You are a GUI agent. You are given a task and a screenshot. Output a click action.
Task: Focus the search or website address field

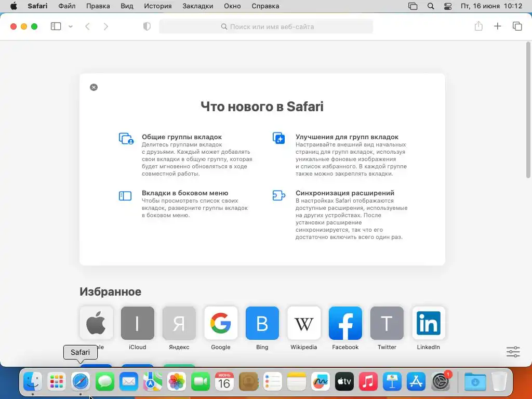pos(266,26)
